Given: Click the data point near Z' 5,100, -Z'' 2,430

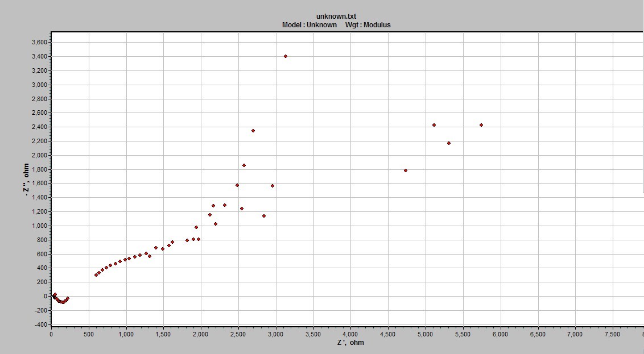Looking at the screenshot, I should (x=434, y=125).
